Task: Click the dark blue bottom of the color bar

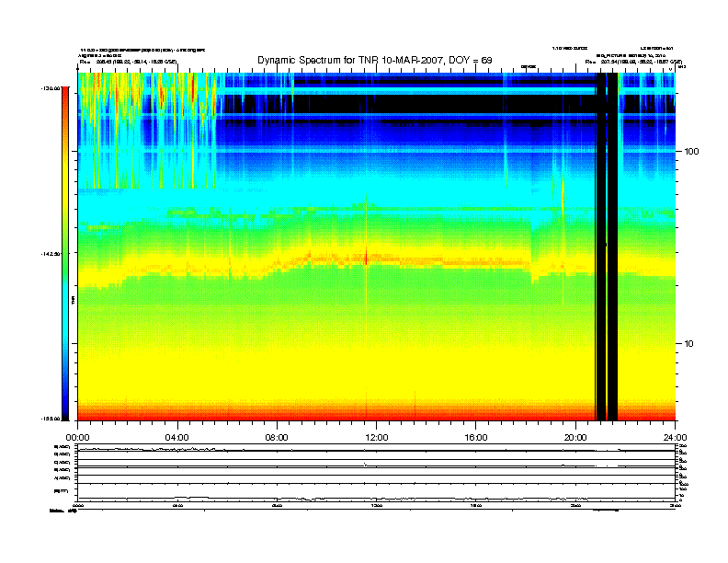Action: 65,408
